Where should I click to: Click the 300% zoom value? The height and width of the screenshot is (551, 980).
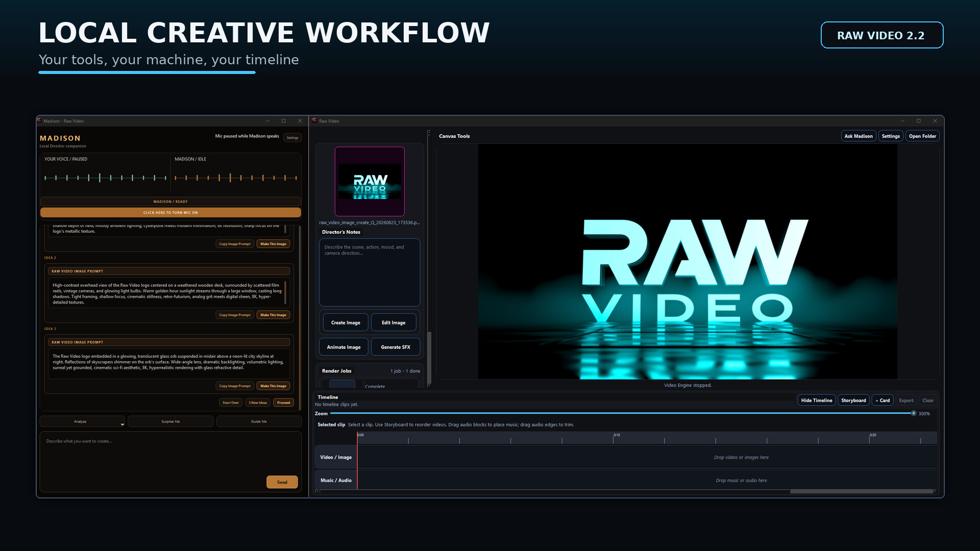click(x=924, y=414)
